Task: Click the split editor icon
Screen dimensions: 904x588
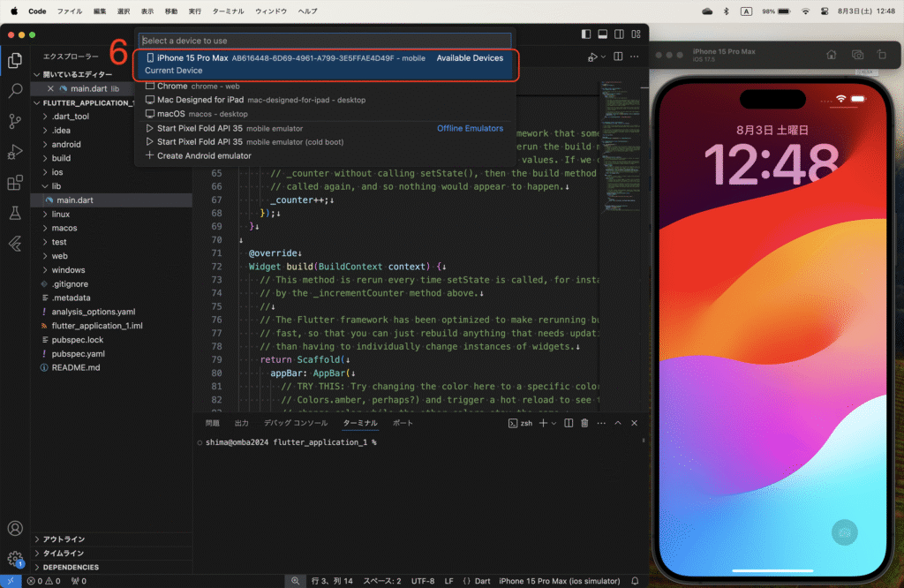Action: [x=618, y=57]
